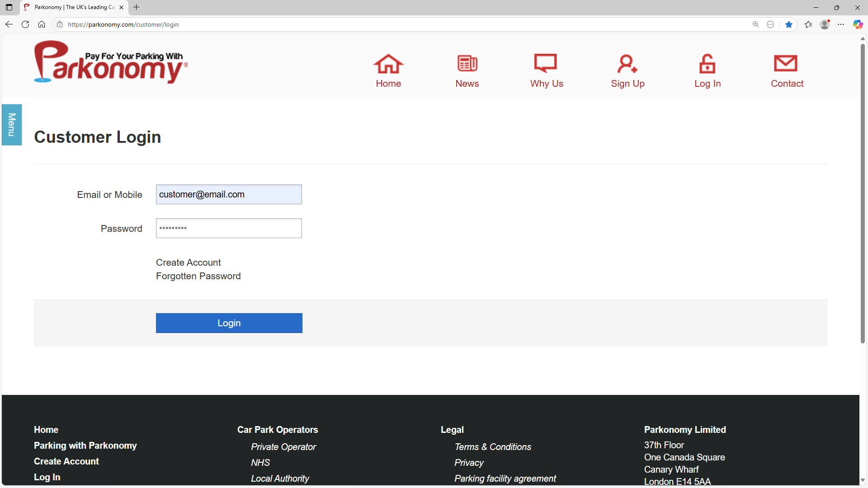
Task: Click the Canary Wharf address line
Action: point(671,469)
